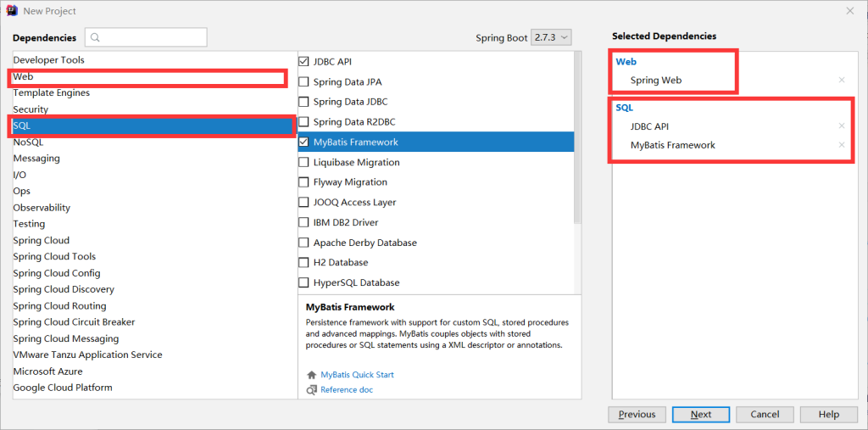868x430 pixels.
Task: Open the Spring Boot version dropdown
Action: (x=551, y=37)
